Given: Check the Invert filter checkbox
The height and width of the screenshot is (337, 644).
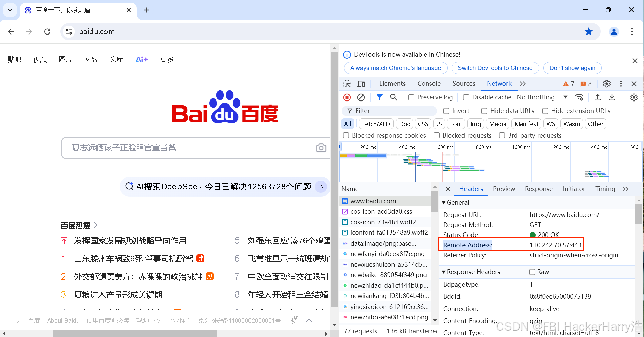Looking at the screenshot, I should (x=446, y=111).
